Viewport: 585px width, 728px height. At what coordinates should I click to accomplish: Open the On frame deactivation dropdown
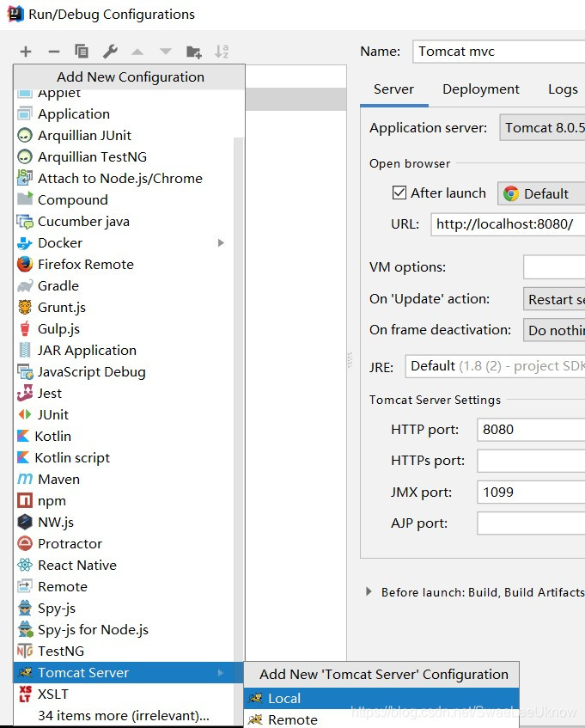(x=554, y=330)
